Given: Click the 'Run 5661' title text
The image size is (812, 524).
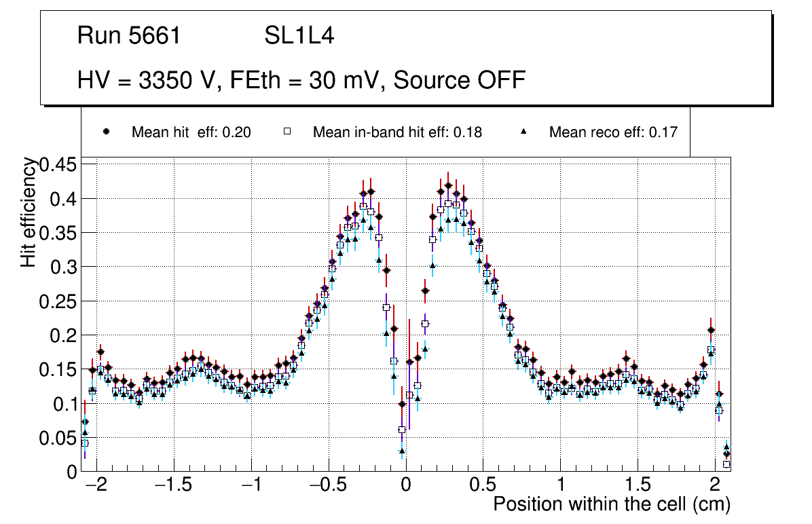Looking at the screenshot, I should 129,36.
